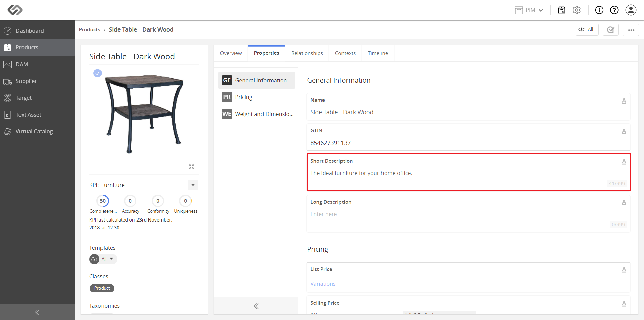Open Virtual Catalog from sidebar
Screen dimensions: 644x320
pos(37,131)
